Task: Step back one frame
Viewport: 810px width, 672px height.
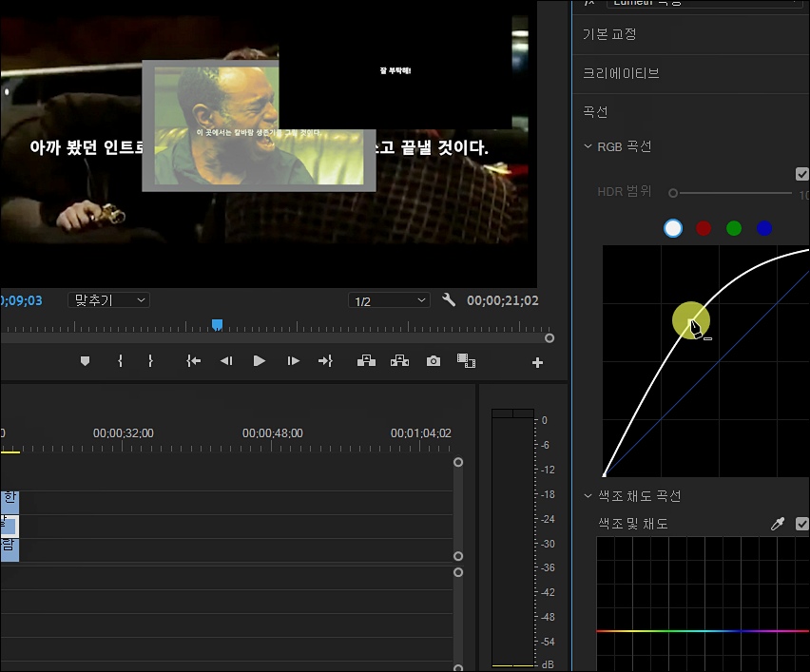Action: pyautogui.click(x=226, y=360)
